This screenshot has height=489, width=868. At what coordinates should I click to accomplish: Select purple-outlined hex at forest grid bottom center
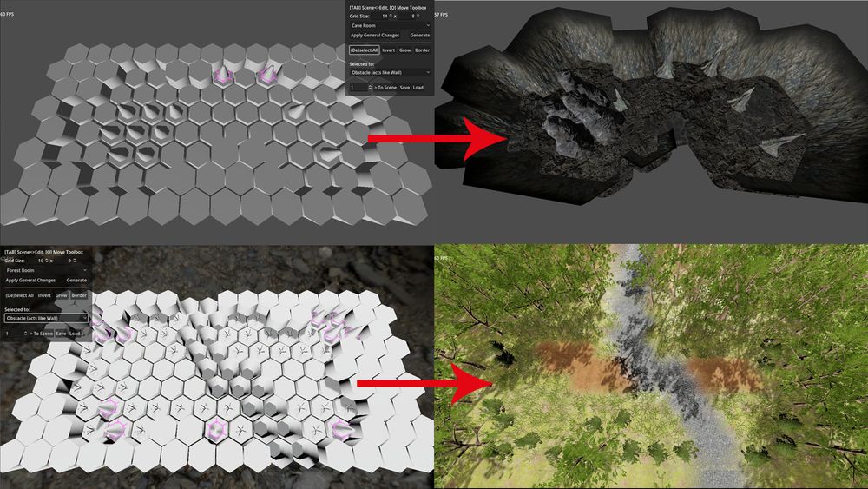(216, 429)
